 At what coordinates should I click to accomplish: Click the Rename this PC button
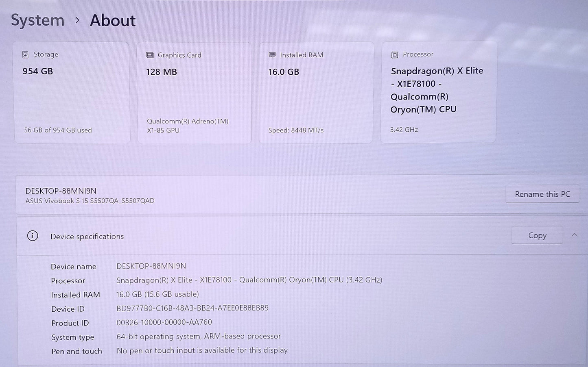pos(542,194)
